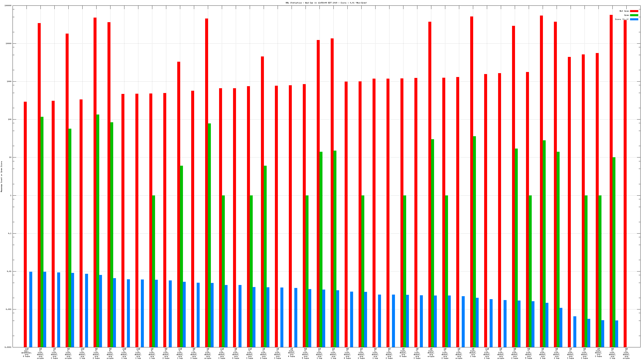Click the 100000 y-axis tick label

[x=8, y=5]
